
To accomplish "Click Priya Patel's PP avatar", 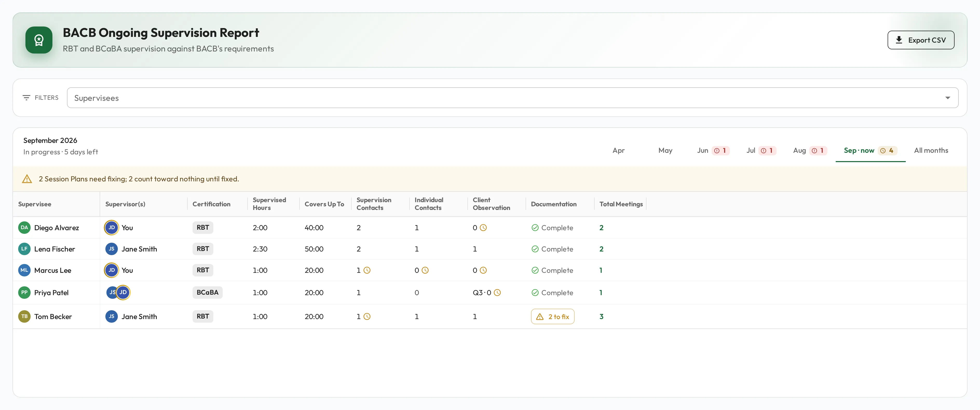I will tap(24, 293).
